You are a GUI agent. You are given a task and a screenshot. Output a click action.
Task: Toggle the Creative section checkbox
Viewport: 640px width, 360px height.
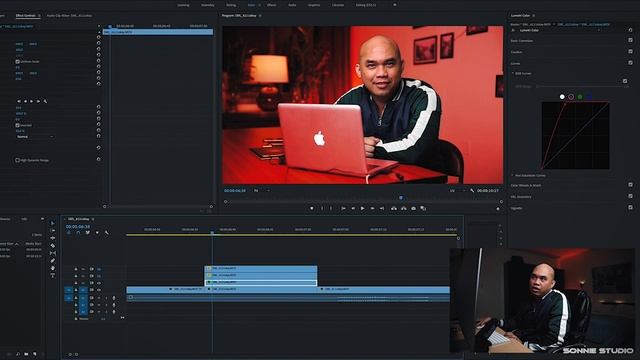point(630,52)
